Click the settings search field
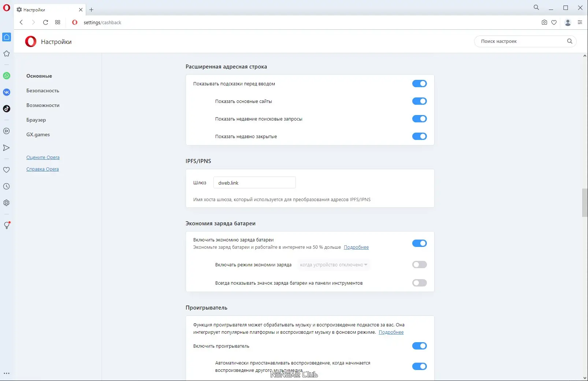Image resolution: width=588 pixels, height=381 pixels. click(522, 41)
